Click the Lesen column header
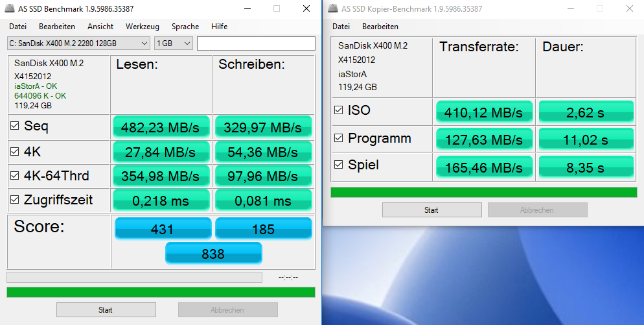The width and height of the screenshot is (644, 325). coord(137,64)
